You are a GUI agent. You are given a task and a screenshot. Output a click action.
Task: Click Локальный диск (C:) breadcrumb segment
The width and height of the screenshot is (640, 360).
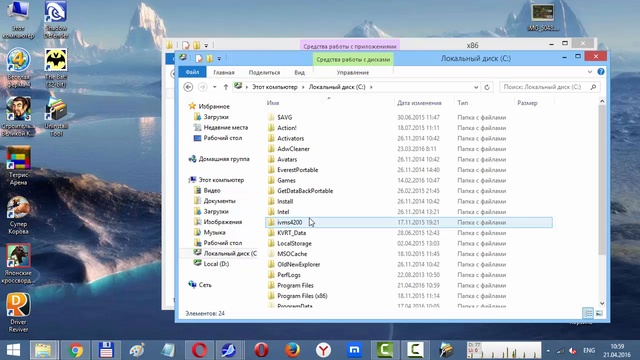[x=337, y=87]
